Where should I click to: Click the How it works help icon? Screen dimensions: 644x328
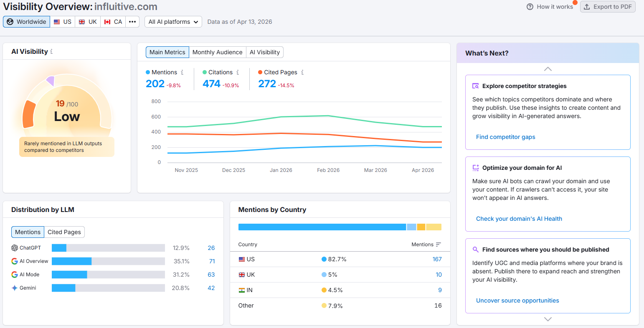[x=530, y=7]
